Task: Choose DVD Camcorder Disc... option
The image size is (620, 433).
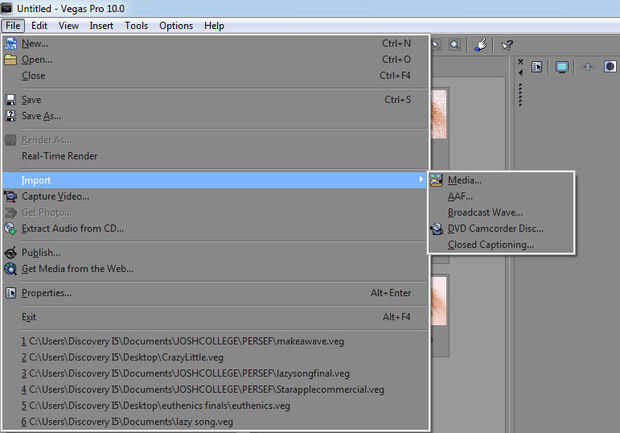Action: coord(501,229)
